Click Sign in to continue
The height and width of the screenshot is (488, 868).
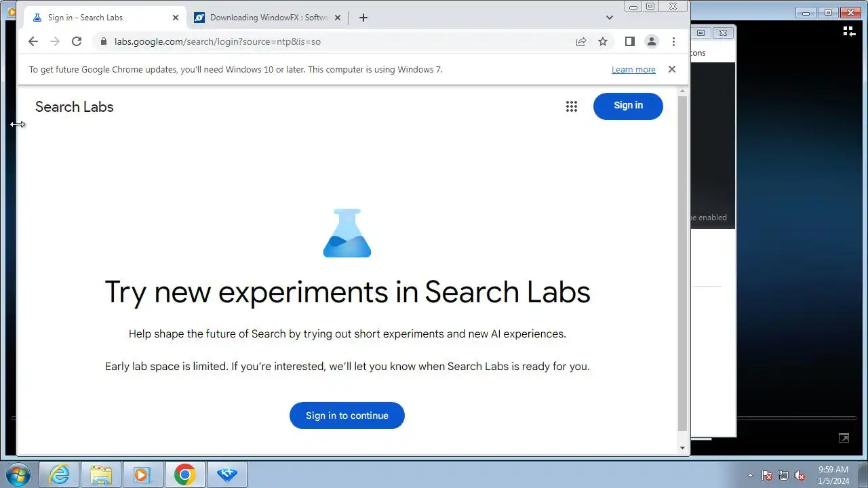coord(347,415)
